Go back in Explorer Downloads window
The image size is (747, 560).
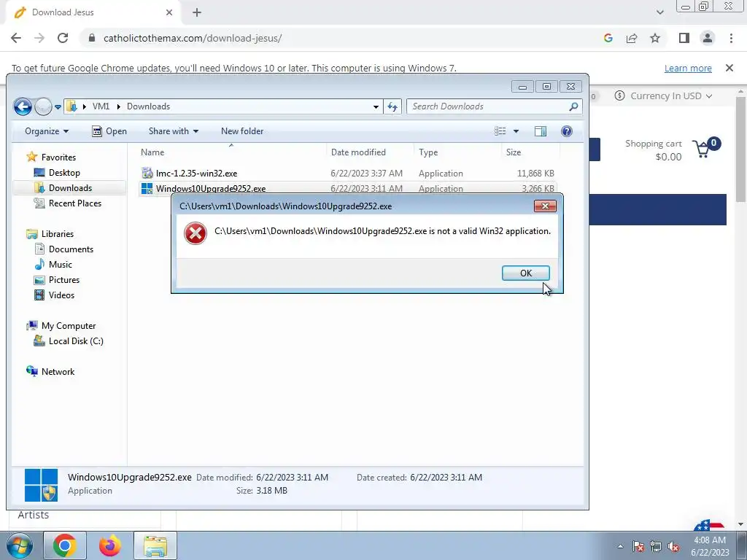click(x=23, y=106)
